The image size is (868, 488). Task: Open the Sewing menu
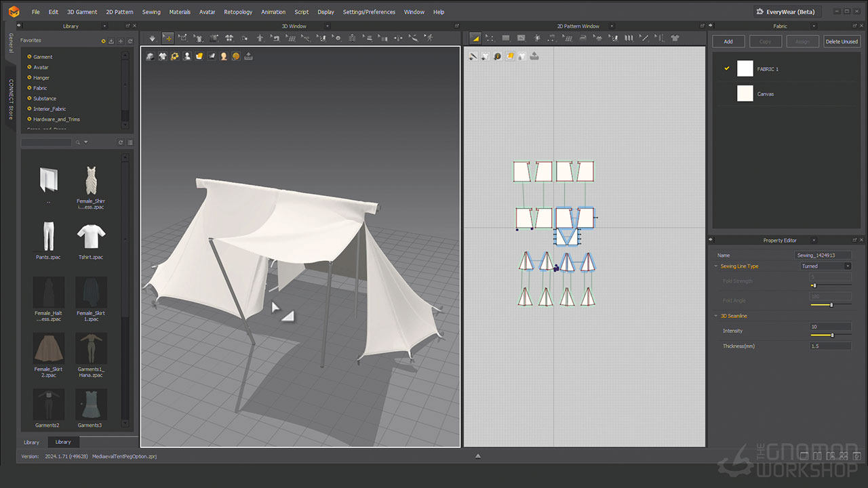click(151, 12)
